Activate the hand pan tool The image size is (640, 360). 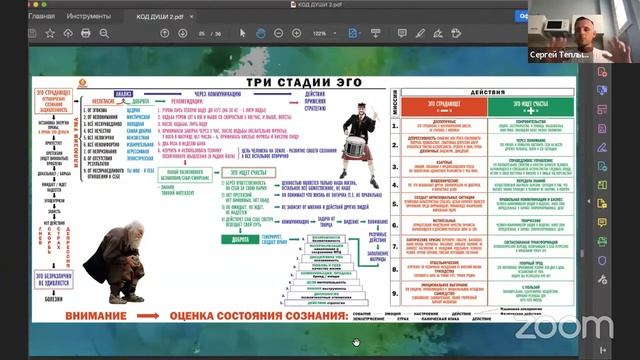260,33
